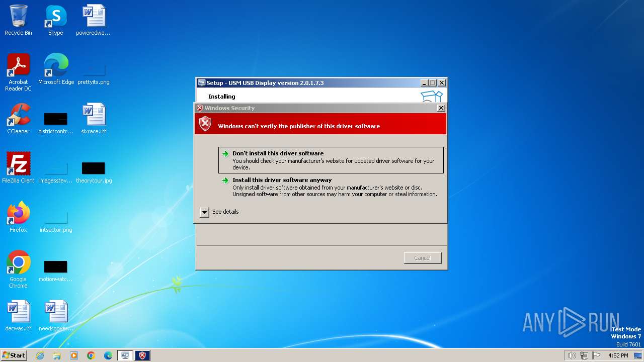Close the Setup USM USB Display window
This screenshot has width=644, height=362.
[442, 83]
